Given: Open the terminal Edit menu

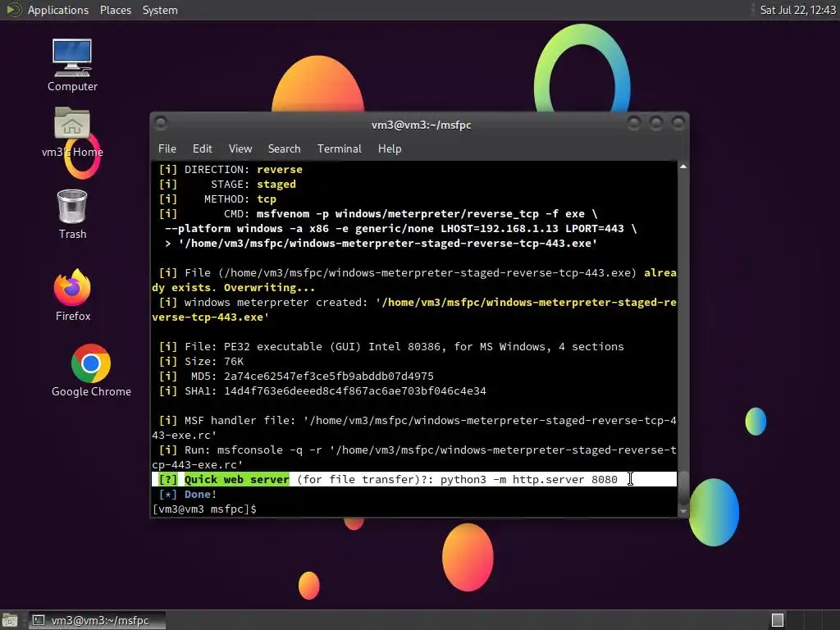Looking at the screenshot, I should point(202,149).
